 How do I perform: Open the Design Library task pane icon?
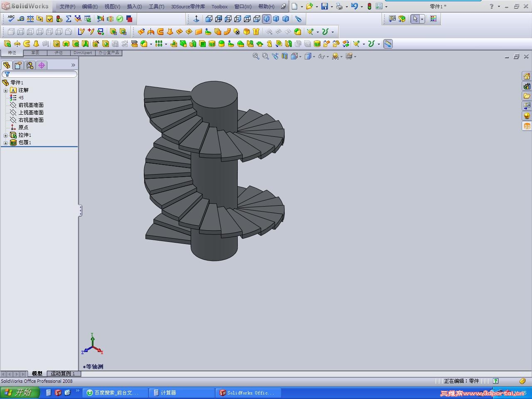coord(527,86)
